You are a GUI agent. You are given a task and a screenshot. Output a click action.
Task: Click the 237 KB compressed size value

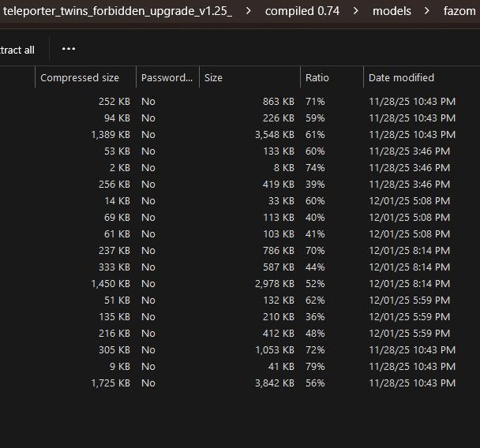pos(114,251)
